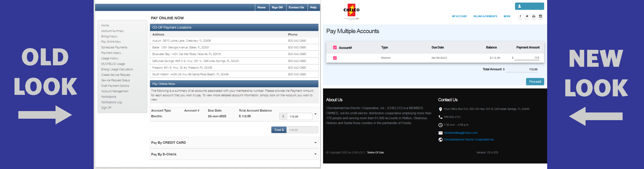This screenshot has width=644, height=169.
Task: Open MyCHELCO Usage in the sidebar
Action: click(x=113, y=64)
